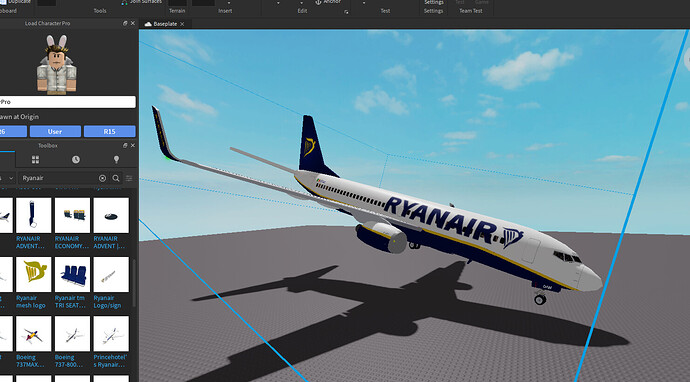690x382 pixels.
Task: Click the Anchor tool in Edit section
Action: (328, 2)
